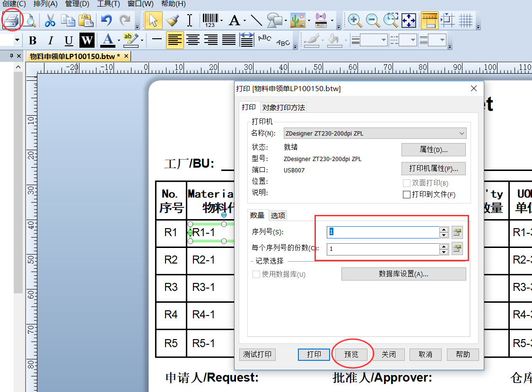Switch to the 对象打印方法 tab
The width and height of the screenshot is (532, 392).
click(284, 107)
